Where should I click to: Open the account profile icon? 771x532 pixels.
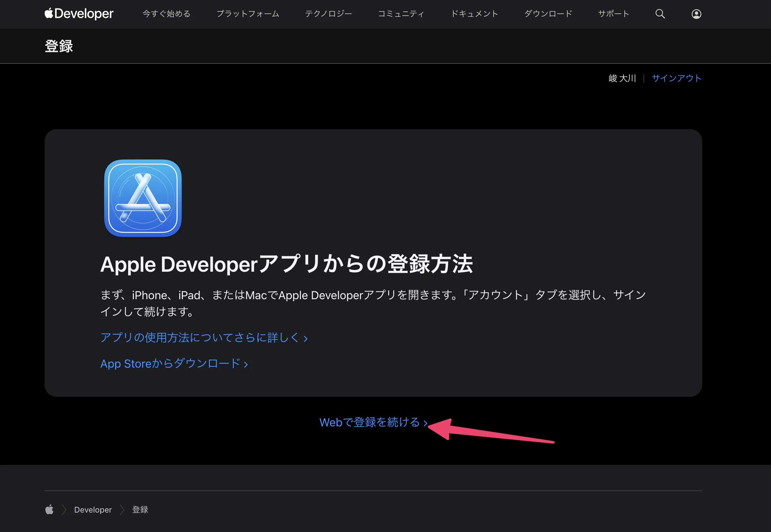696,14
